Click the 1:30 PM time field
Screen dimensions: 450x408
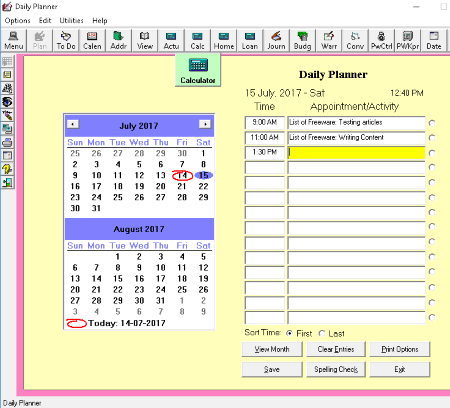tap(265, 152)
